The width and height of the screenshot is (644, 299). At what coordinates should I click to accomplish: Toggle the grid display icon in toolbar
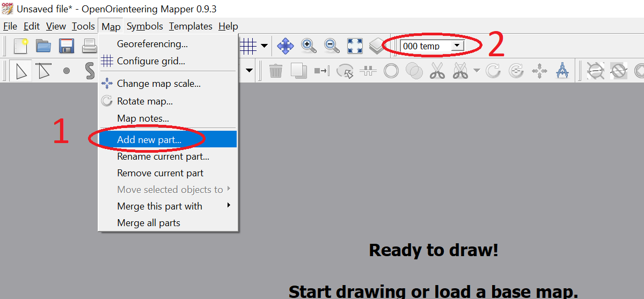(248, 46)
